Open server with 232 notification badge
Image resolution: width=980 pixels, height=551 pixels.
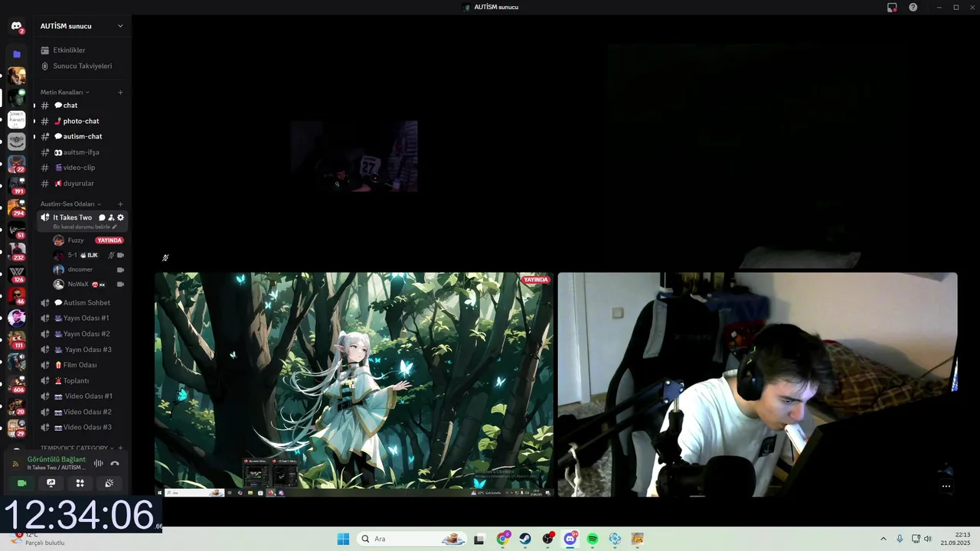point(16,252)
